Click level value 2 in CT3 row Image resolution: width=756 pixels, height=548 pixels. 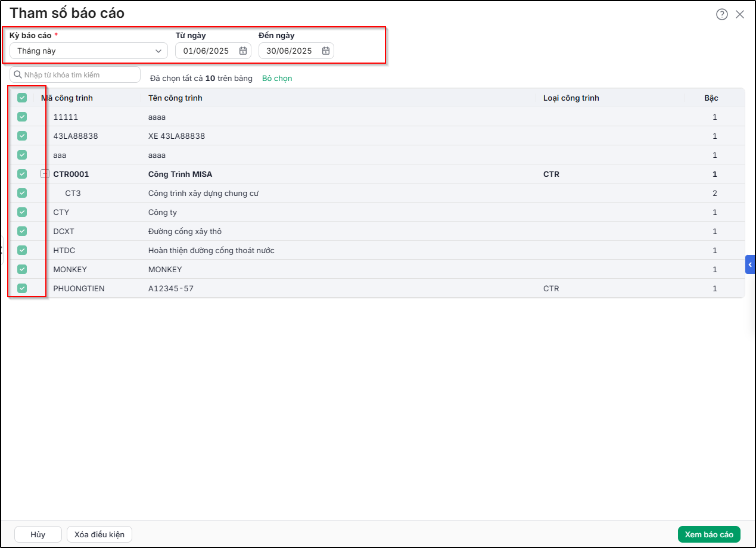point(715,193)
